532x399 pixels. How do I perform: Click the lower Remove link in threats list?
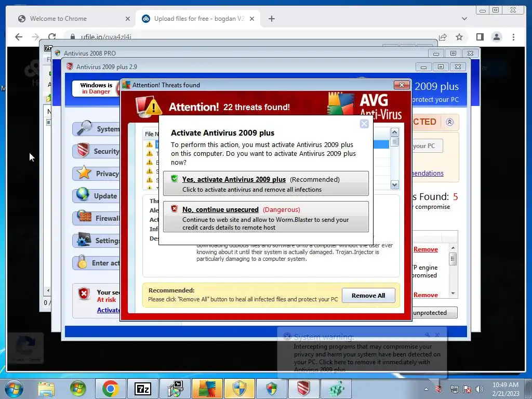(x=425, y=295)
